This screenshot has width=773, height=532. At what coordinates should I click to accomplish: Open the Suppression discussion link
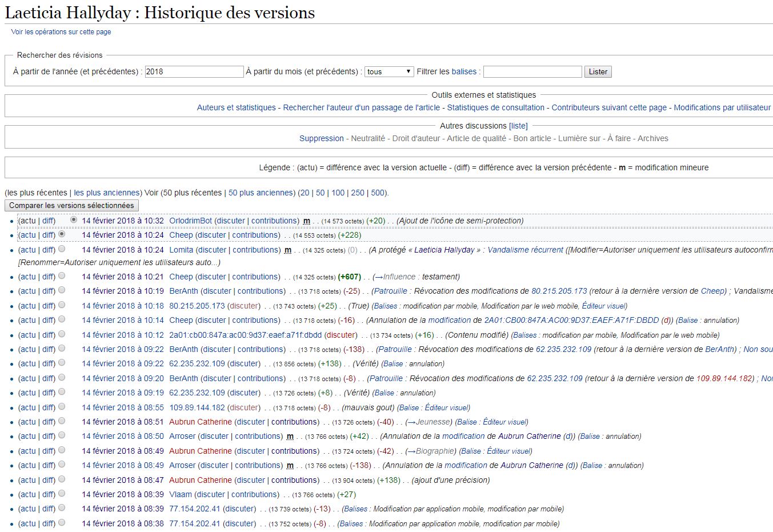click(x=322, y=138)
